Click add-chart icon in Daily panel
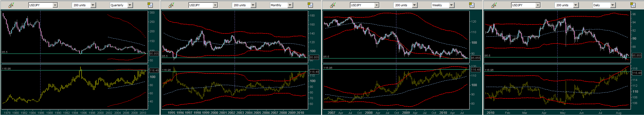 click(x=633, y=5)
